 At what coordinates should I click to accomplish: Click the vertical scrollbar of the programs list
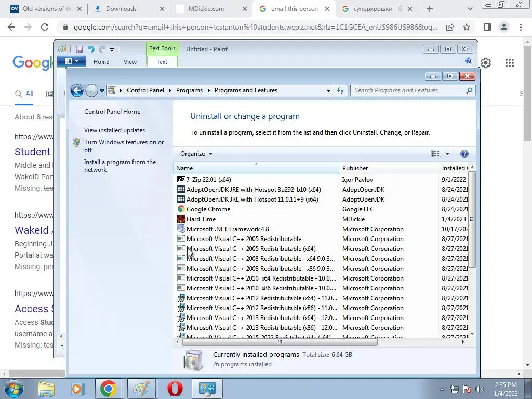pos(472,220)
